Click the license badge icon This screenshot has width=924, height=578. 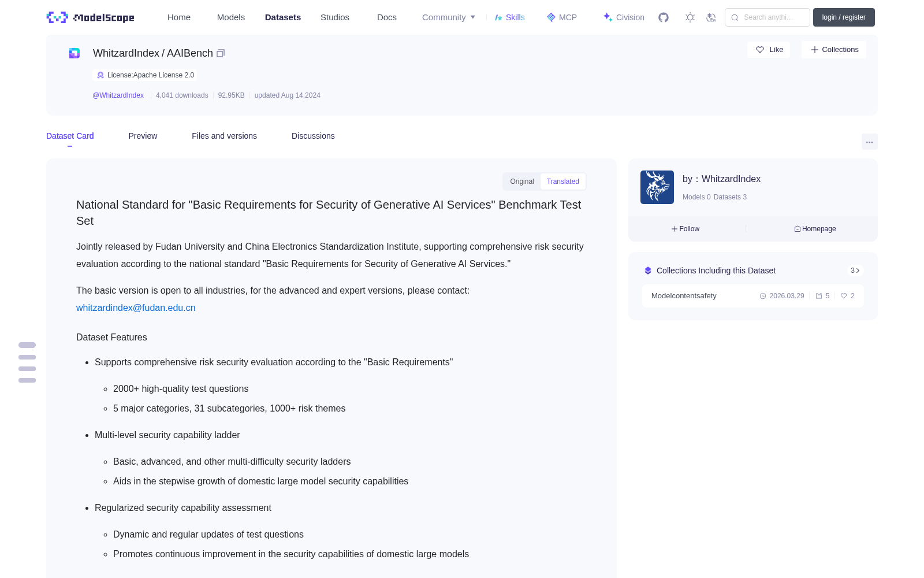[x=100, y=75]
